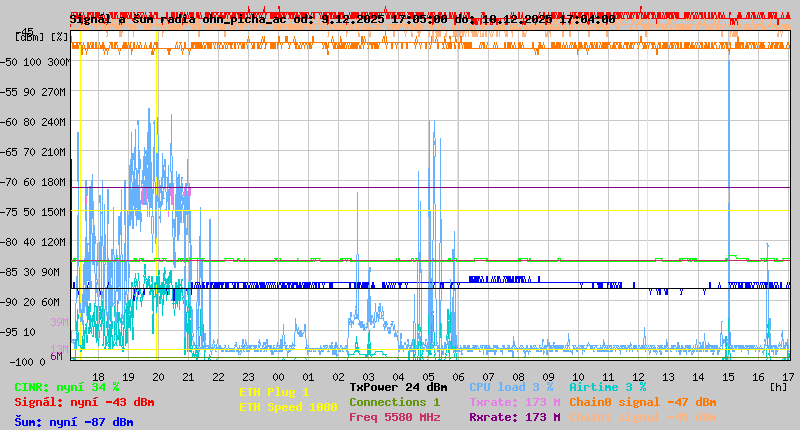Click the '90M' throughput axis label

pos(51,272)
